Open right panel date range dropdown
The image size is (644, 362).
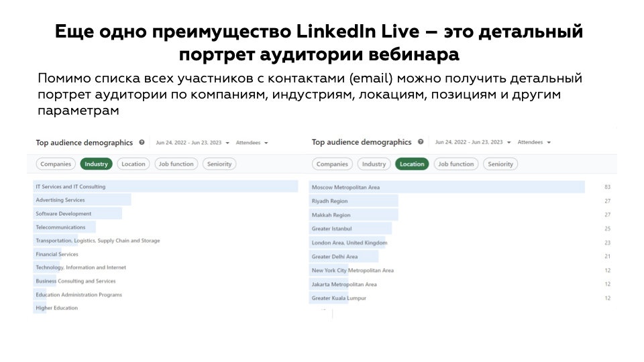pyautogui.click(x=473, y=142)
